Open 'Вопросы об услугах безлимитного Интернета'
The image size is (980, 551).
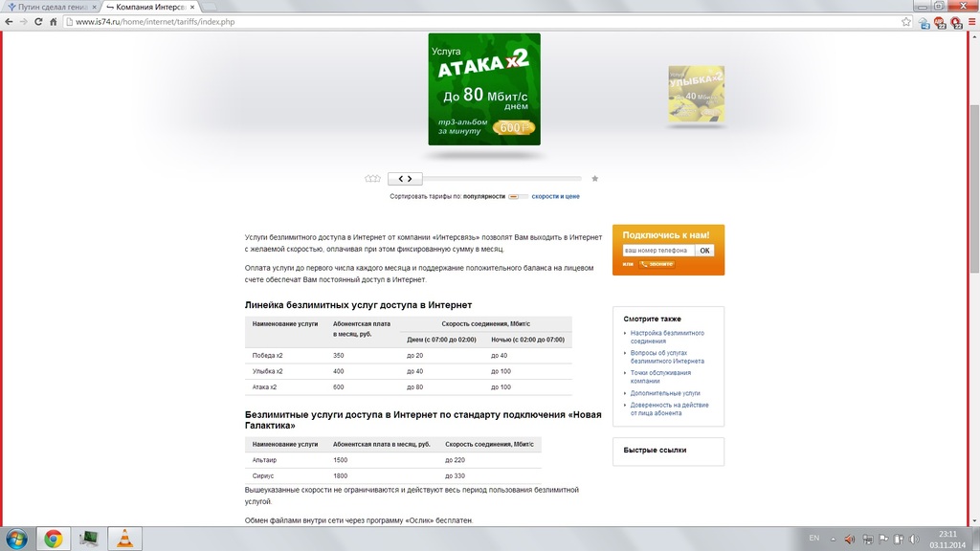coord(667,357)
